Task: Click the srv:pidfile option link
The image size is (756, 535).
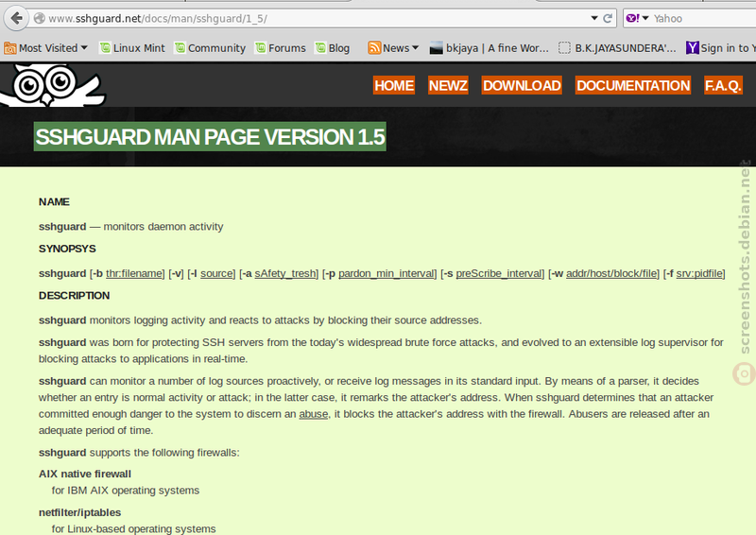Action: [699, 273]
